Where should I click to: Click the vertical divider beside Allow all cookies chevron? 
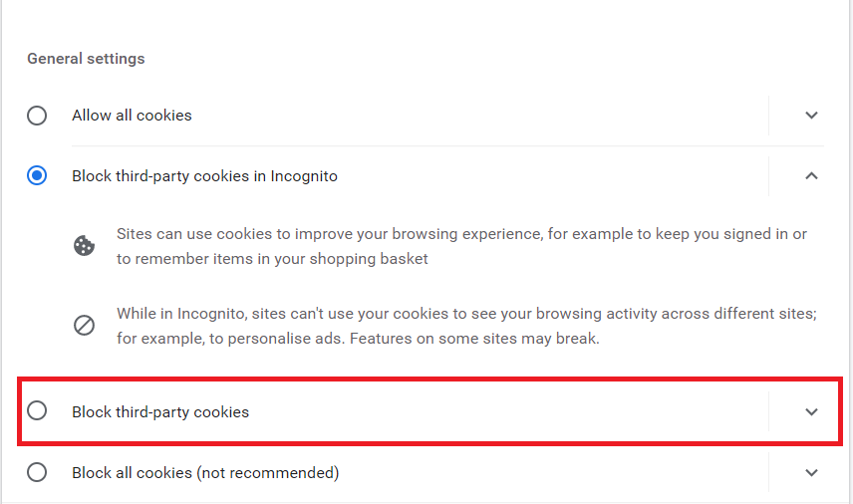point(769,116)
